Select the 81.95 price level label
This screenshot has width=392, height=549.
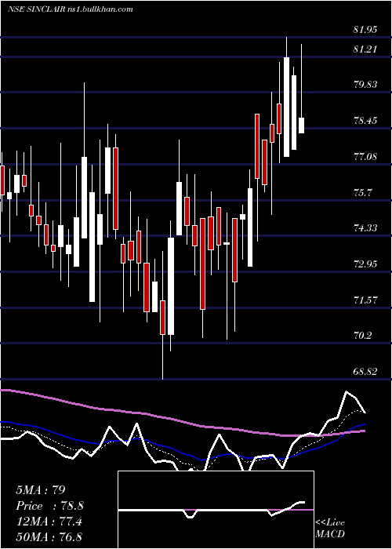pos(365,30)
